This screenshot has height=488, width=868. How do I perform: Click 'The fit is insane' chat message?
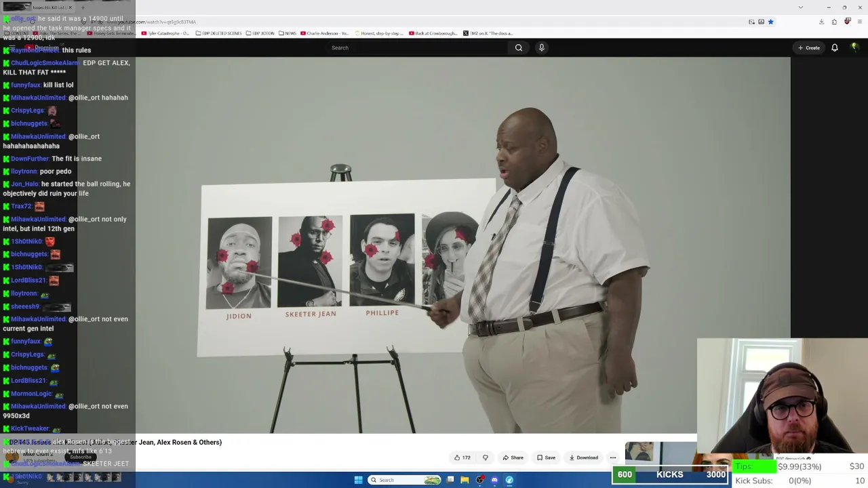coord(77,159)
